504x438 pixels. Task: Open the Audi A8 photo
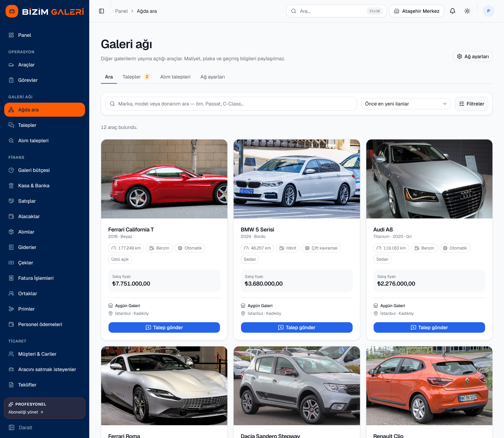pyautogui.click(x=429, y=179)
